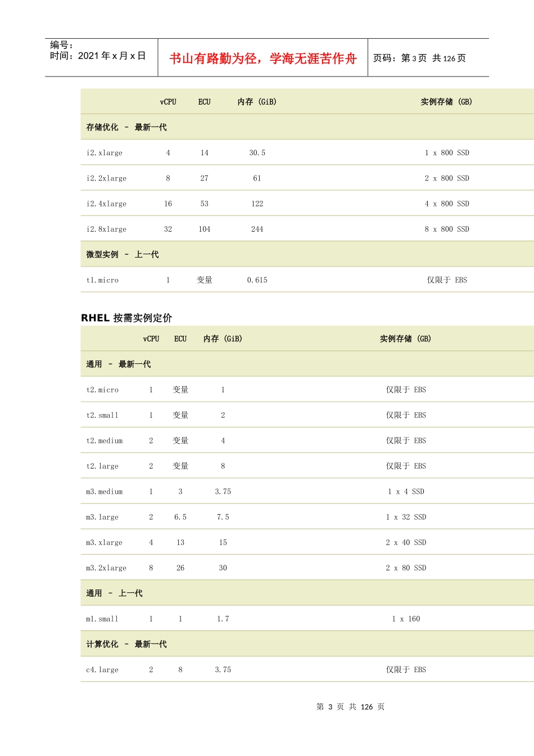Click the t1.micro row name
The height and width of the screenshot is (756, 534).
(x=102, y=280)
